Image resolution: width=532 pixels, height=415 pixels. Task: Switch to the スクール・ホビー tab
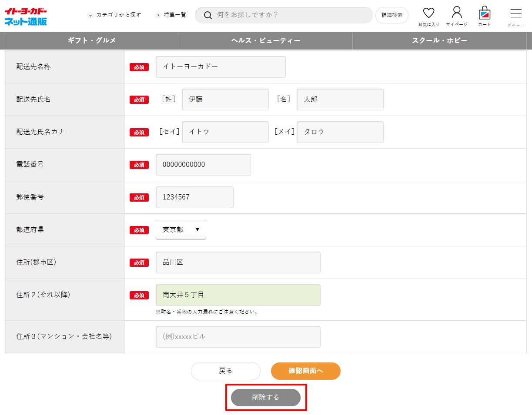[x=439, y=40]
